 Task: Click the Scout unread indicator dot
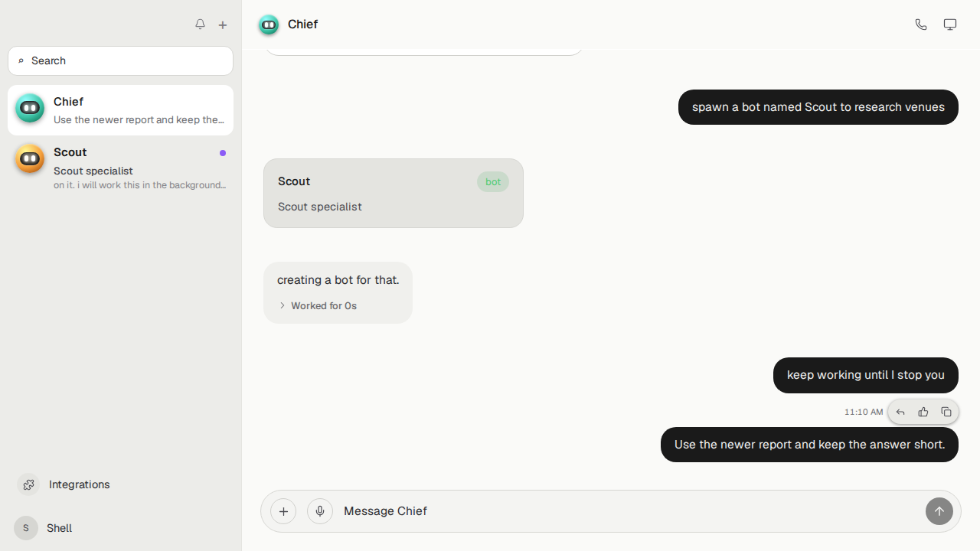click(223, 153)
